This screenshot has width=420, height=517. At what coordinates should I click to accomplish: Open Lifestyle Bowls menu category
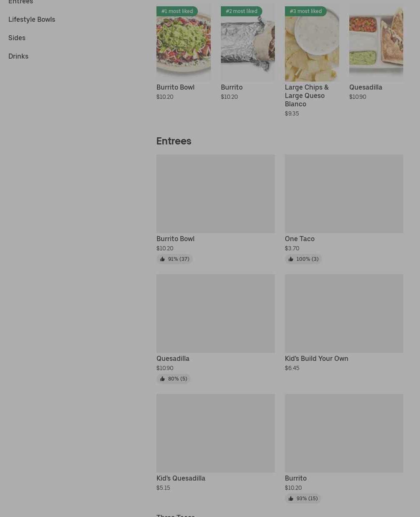32,19
